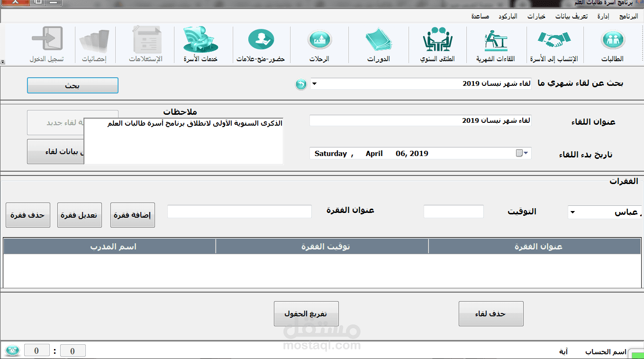Open حضور-منح-علامات attendance and grades
The image size is (644, 359).
pyautogui.click(x=261, y=46)
